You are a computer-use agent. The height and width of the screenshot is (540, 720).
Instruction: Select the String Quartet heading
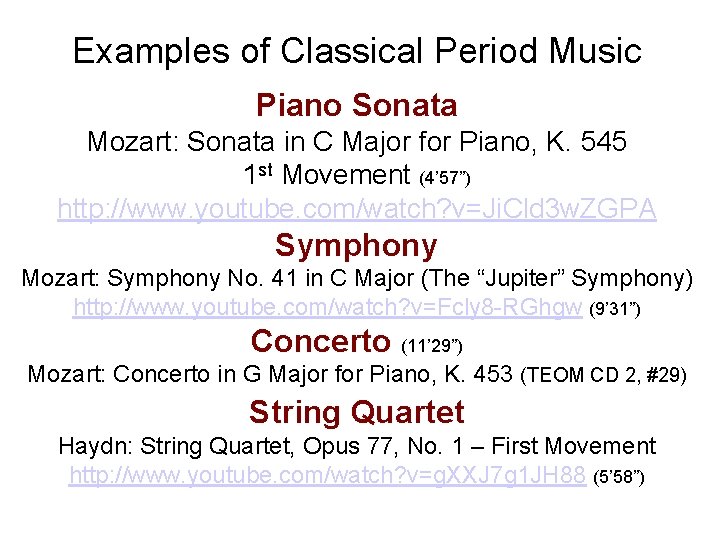tap(357, 412)
